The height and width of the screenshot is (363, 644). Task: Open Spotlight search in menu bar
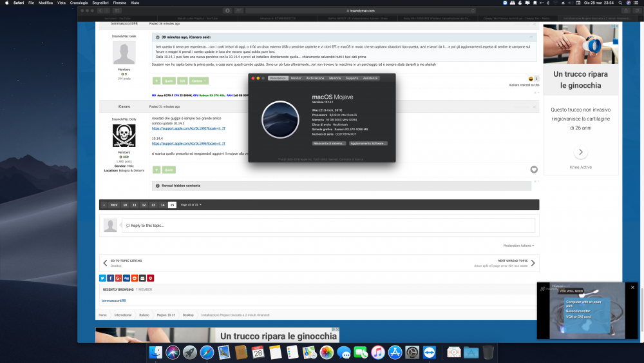(x=620, y=3)
